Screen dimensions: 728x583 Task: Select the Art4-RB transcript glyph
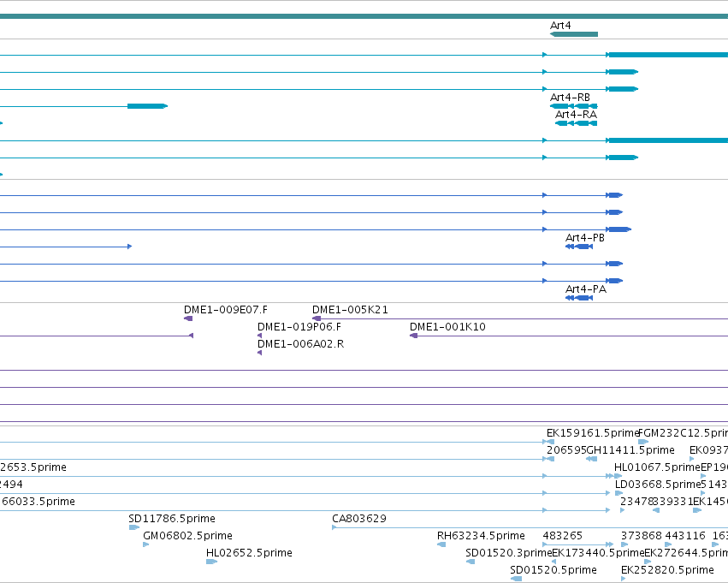click(574, 106)
